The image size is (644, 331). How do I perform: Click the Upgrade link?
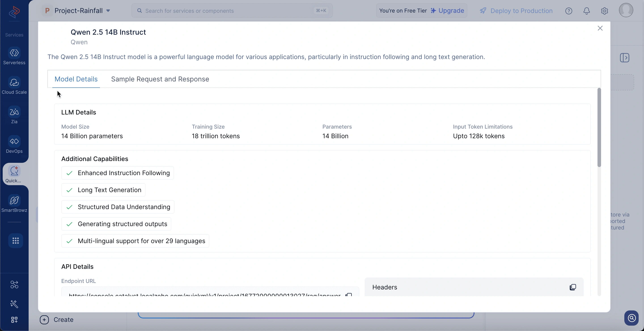(447, 11)
